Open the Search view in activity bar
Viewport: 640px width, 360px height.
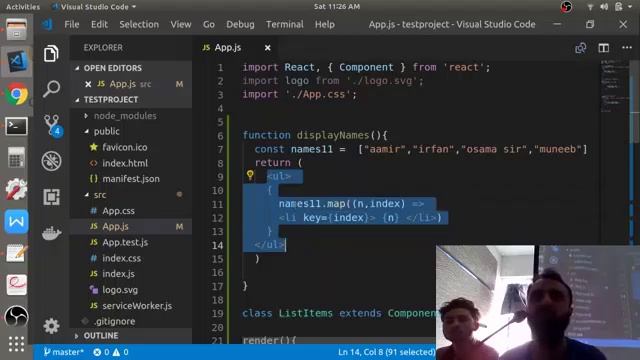click(x=51, y=89)
